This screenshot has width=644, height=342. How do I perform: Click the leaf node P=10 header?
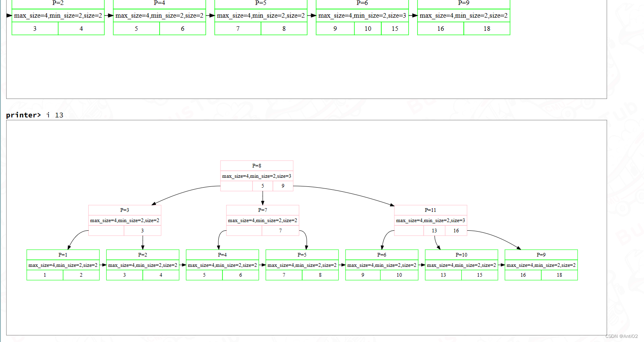pos(461,255)
